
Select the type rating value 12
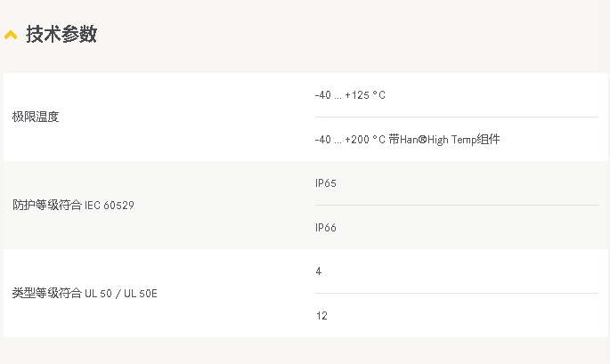tap(321, 315)
